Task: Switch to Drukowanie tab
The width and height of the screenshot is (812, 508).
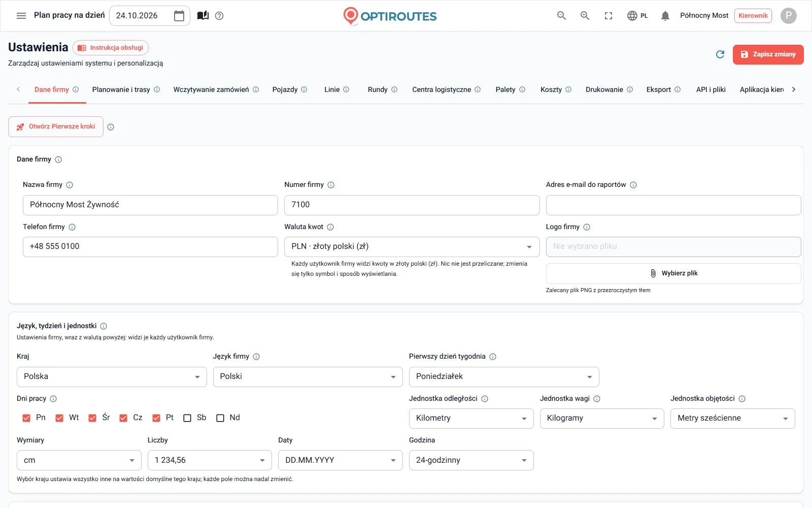Action: (609, 90)
